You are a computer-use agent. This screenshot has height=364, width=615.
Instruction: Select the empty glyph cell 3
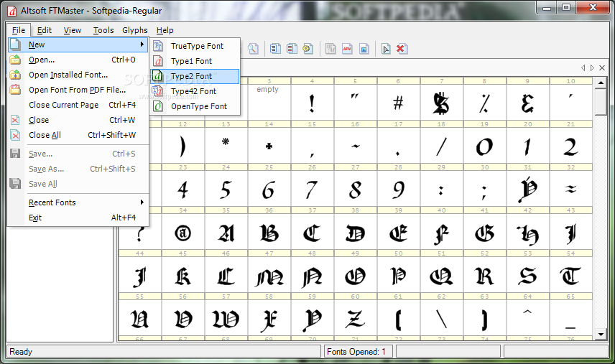269,102
